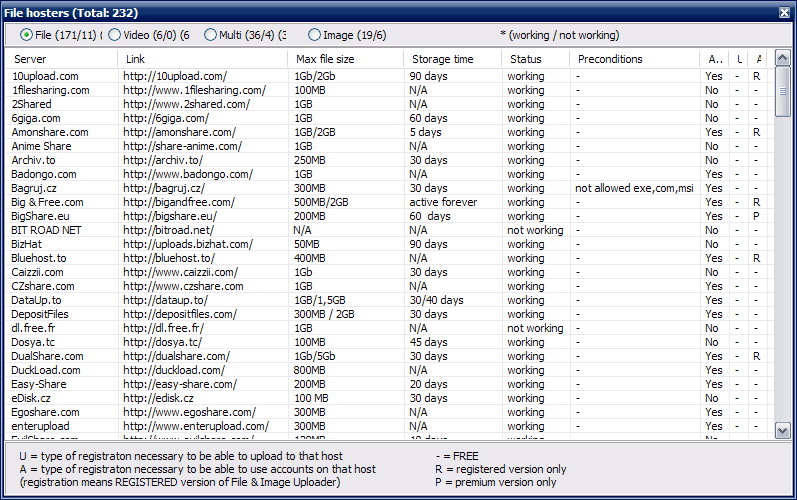Select the dl.free.fr server entry
The image size is (797, 500).
point(33,328)
